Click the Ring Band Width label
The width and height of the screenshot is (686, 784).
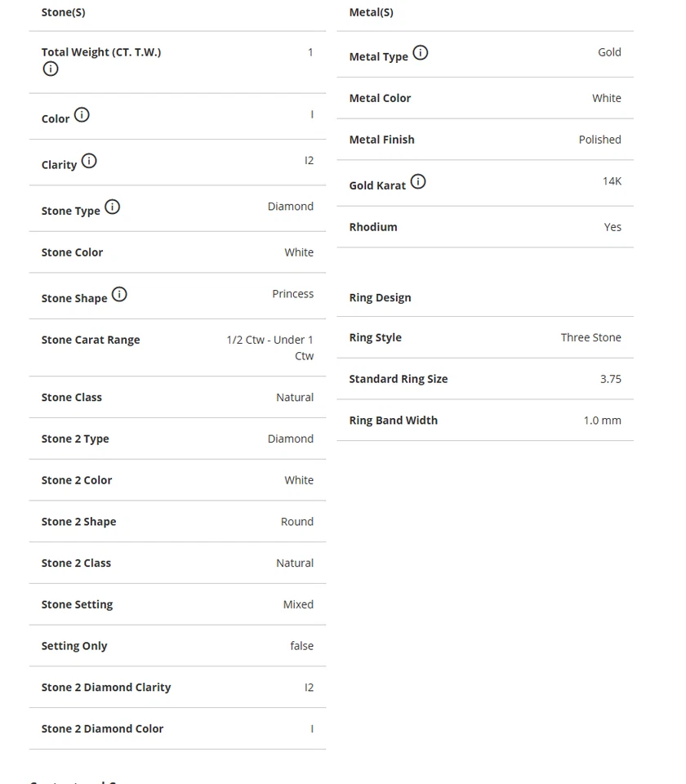[393, 421]
